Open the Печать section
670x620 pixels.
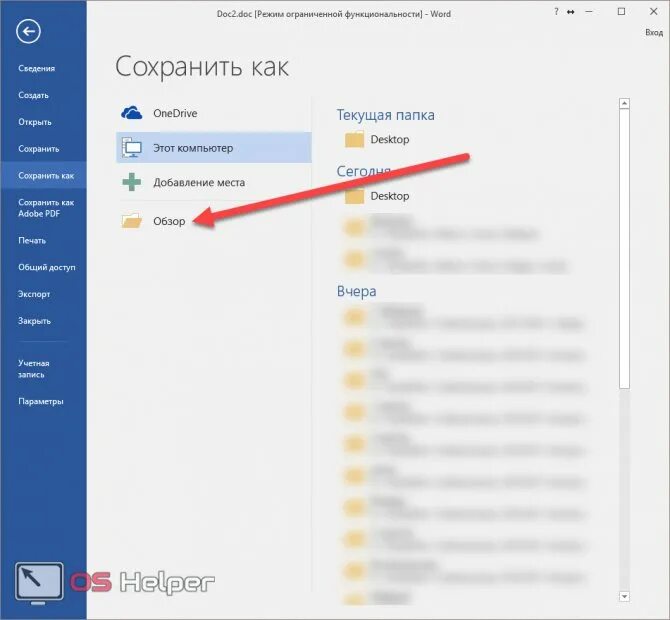[32, 241]
